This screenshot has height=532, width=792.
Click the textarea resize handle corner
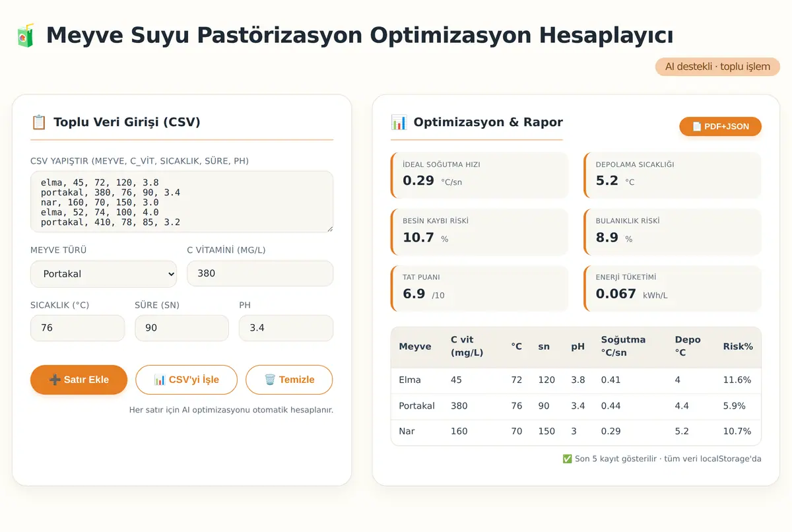(x=329, y=228)
